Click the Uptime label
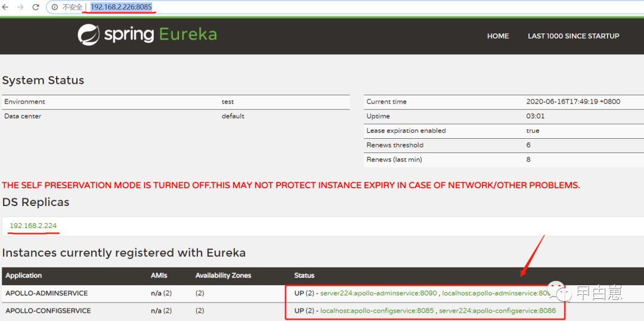The image size is (644, 321). (378, 116)
